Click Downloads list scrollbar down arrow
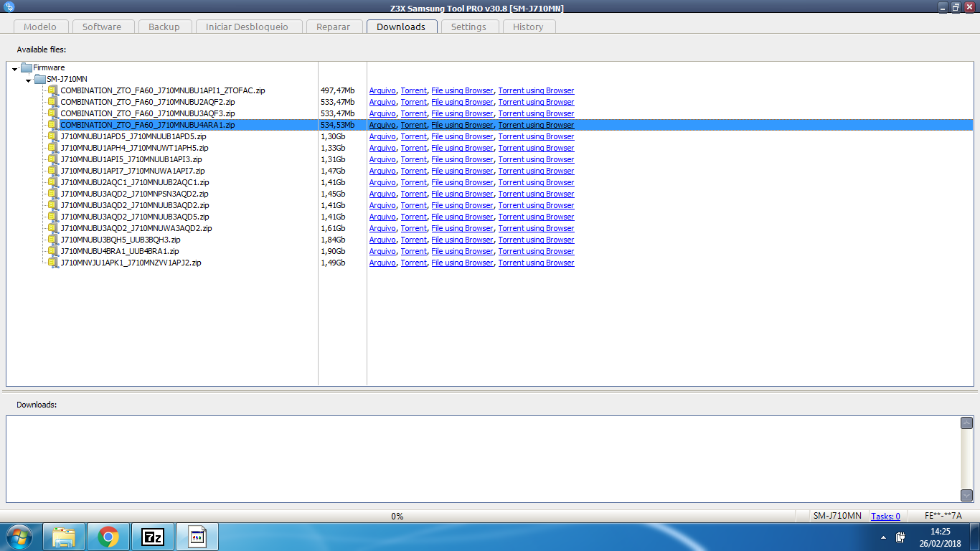Image resolution: width=980 pixels, height=551 pixels. pos(966,495)
